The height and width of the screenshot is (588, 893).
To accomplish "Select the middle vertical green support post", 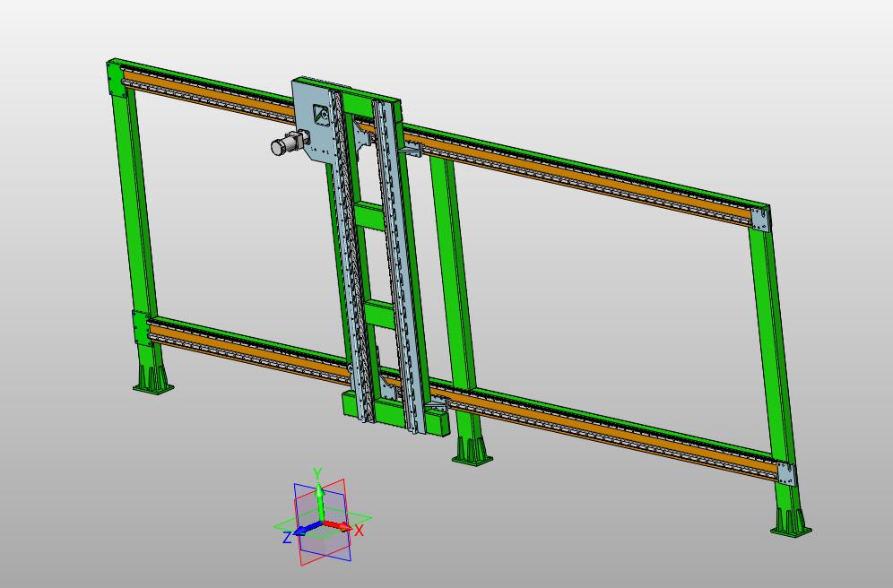I will 455,273.
